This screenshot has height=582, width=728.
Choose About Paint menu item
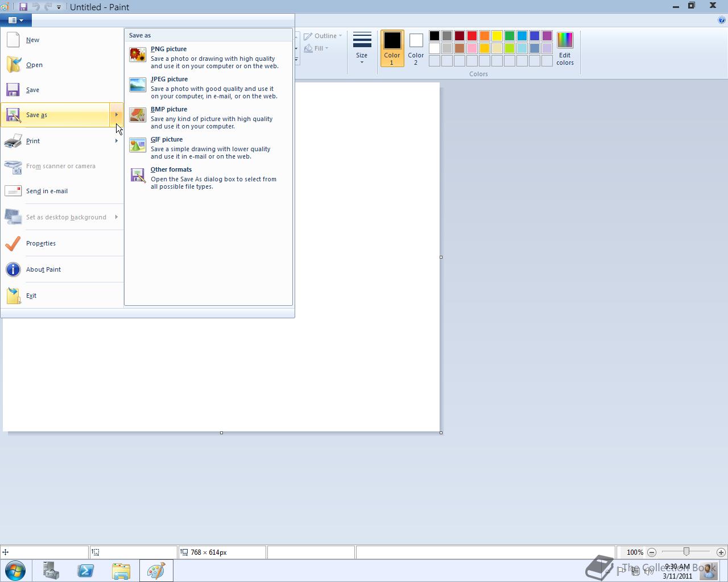pyautogui.click(x=62, y=269)
